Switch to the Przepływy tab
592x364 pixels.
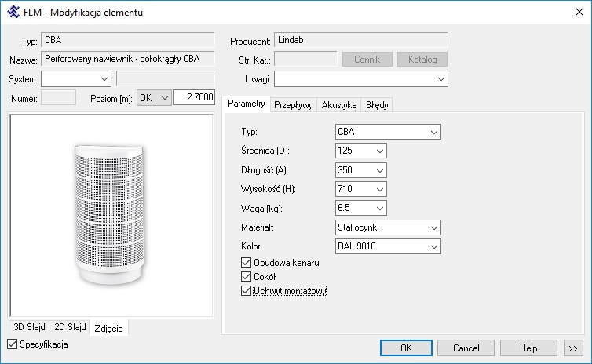tap(294, 105)
